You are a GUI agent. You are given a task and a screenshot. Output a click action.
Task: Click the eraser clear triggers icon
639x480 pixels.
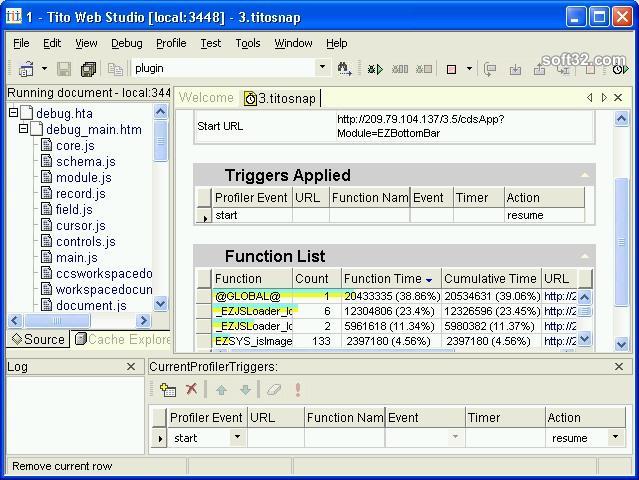(x=274, y=390)
